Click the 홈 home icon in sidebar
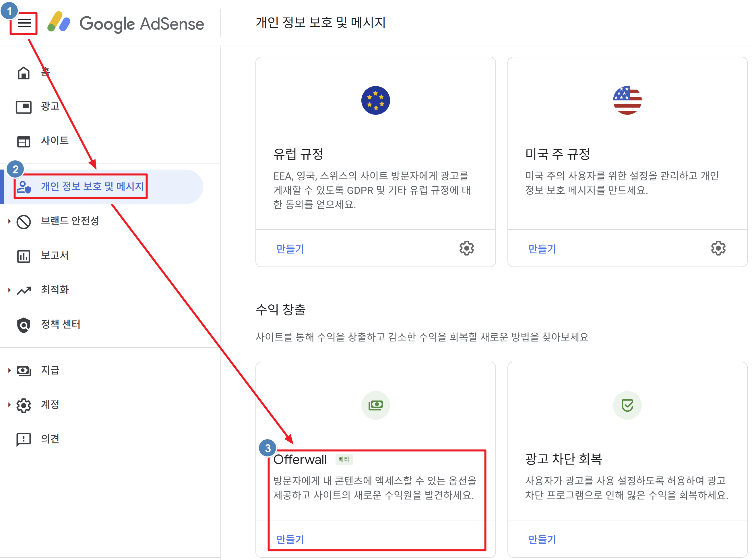This screenshot has height=560, width=752. (x=24, y=73)
